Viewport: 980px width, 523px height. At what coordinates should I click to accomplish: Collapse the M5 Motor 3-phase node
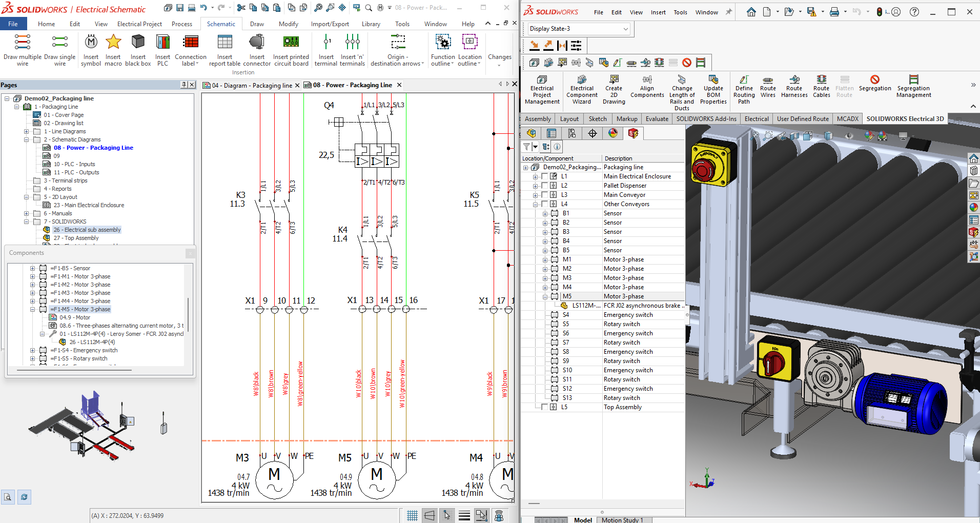click(x=545, y=296)
